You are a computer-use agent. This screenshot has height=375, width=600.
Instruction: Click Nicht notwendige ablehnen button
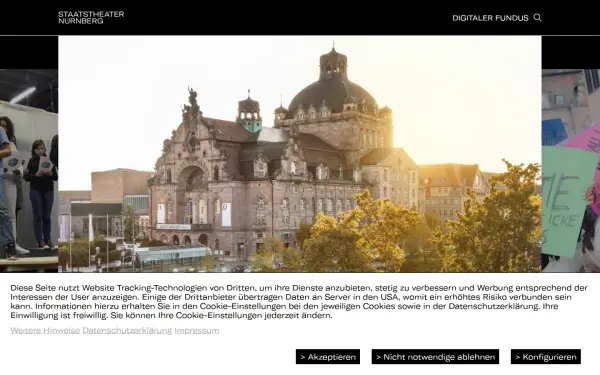tap(435, 357)
